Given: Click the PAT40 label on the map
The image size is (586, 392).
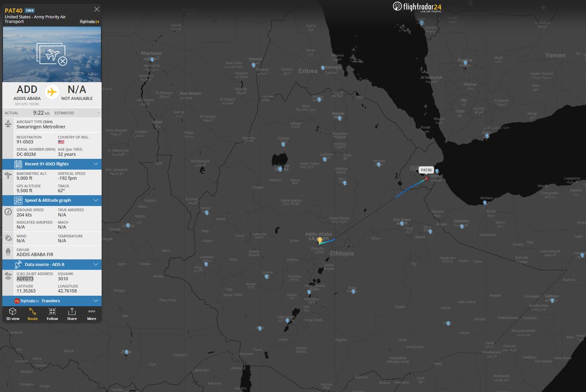Looking at the screenshot, I should (426, 170).
